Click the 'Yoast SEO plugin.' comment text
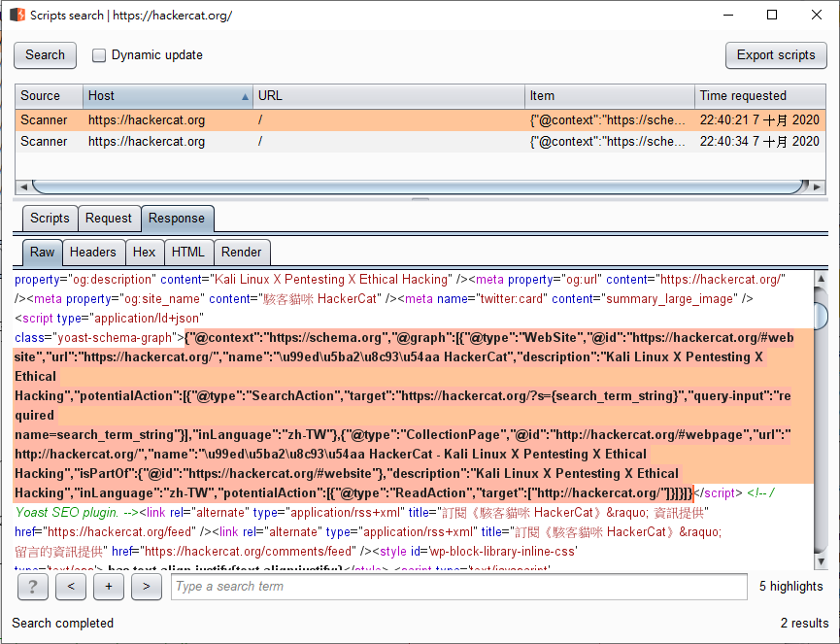 click(x=67, y=513)
